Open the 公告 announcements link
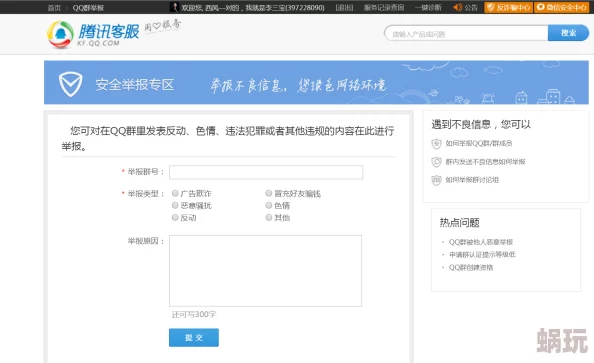Image resolution: width=594 pixels, height=363 pixels. pyautogui.click(x=471, y=8)
